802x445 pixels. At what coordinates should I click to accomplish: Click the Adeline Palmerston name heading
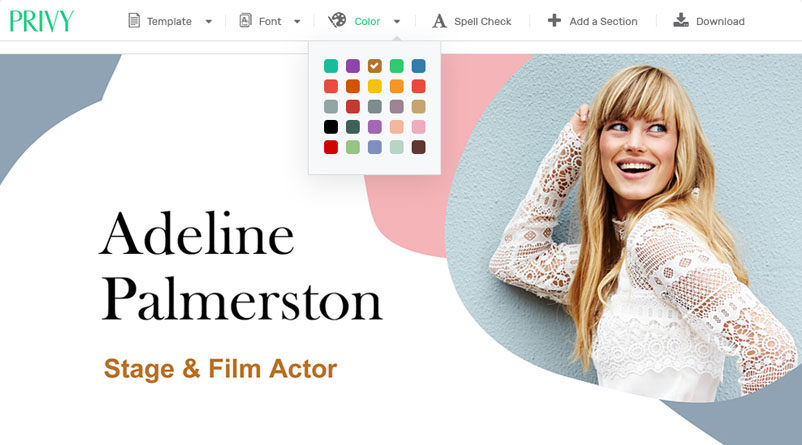pos(241,266)
